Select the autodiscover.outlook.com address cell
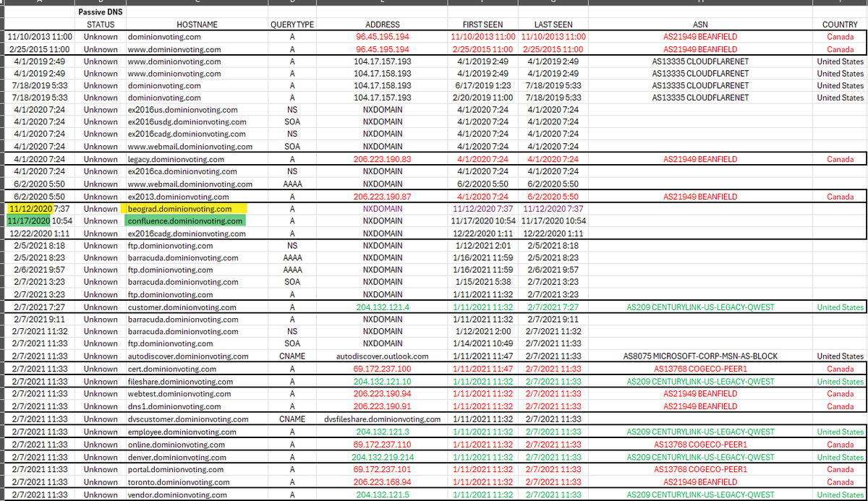This screenshot has width=868, height=501. coord(383,356)
